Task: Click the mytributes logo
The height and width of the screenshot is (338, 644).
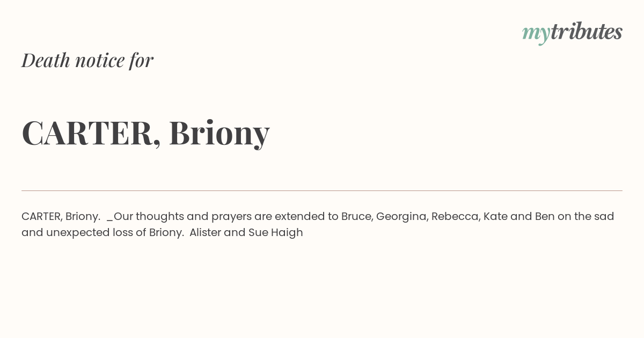Action: 572,32
